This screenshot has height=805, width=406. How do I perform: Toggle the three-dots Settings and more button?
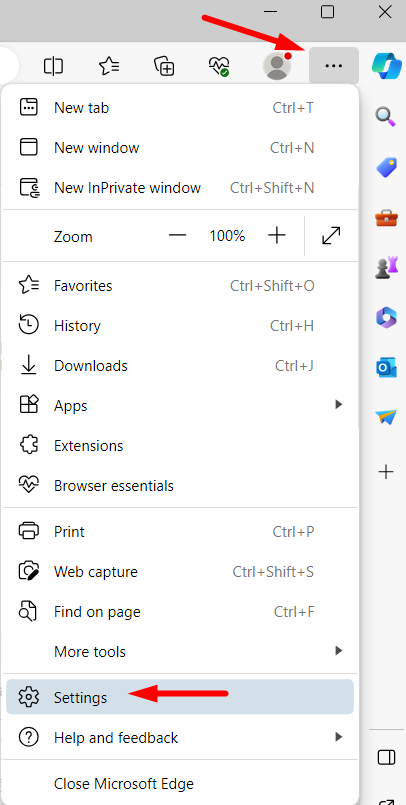[x=334, y=66]
